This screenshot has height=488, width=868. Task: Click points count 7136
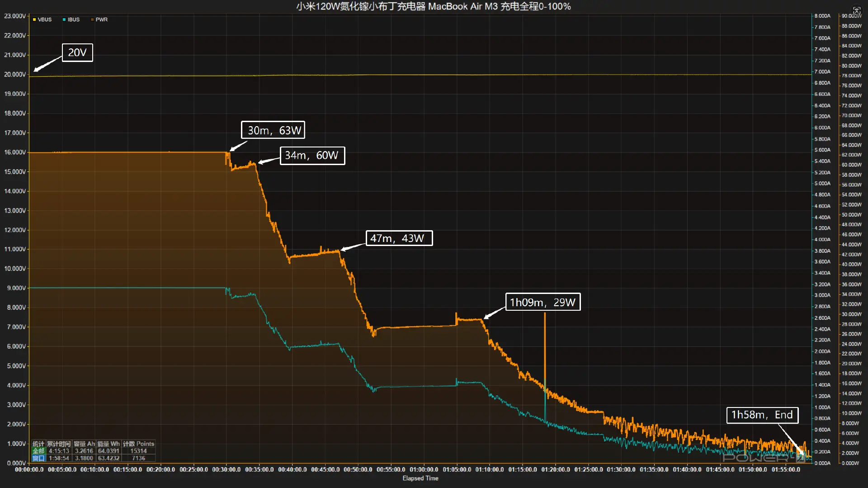(x=138, y=458)
